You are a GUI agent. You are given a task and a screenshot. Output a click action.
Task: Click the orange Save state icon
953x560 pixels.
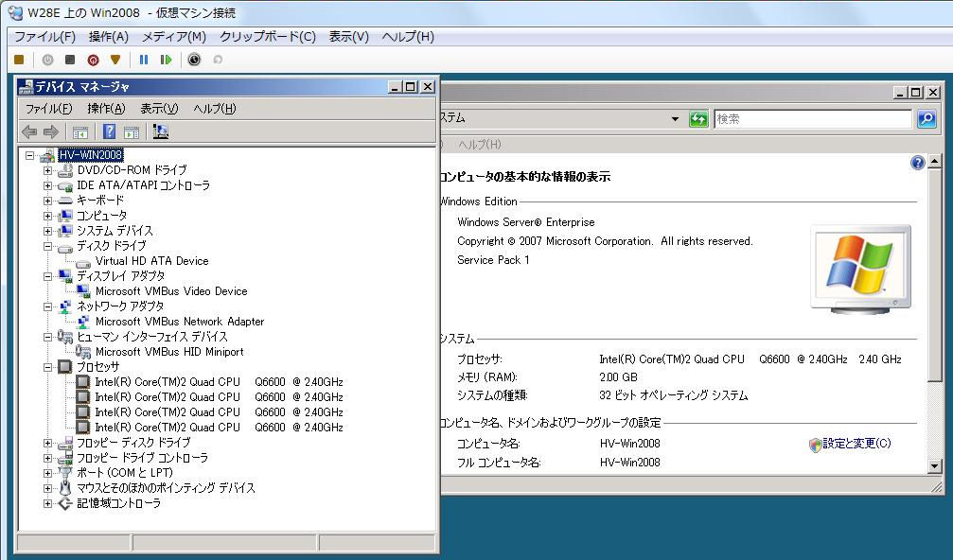tap(115, 60)
